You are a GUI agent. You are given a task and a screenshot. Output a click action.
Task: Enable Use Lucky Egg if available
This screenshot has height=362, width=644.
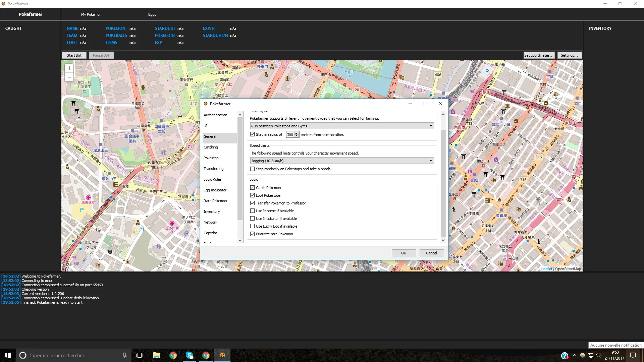coord(253,226)
